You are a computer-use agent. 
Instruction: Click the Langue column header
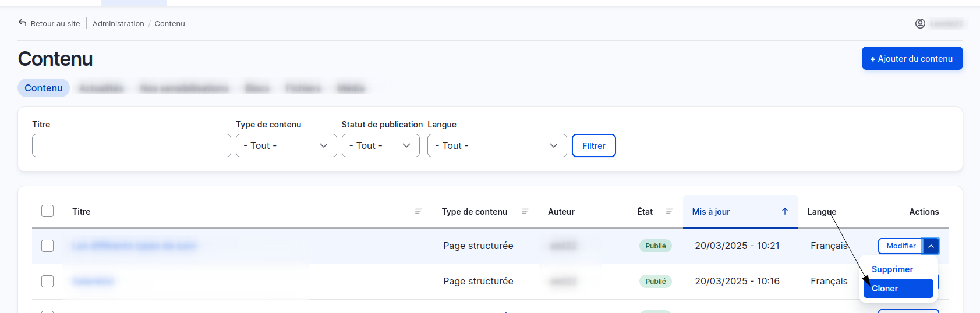tap(822, 212)
